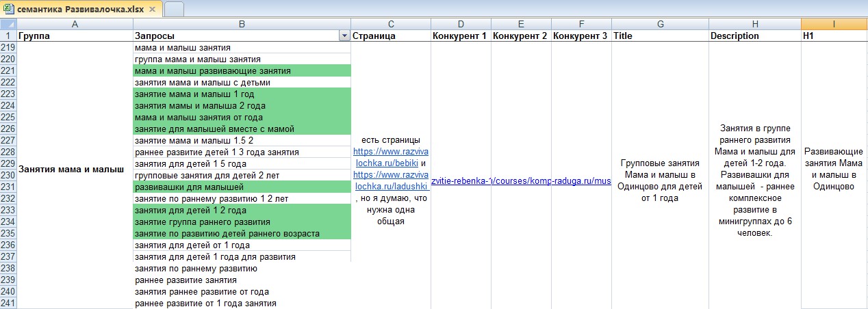This screenshot has height=309, width=868.
Task: Click the Конкурент 2 header cell
Action: (521, 36)
